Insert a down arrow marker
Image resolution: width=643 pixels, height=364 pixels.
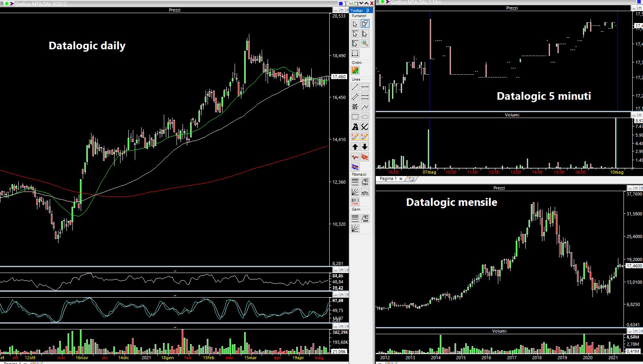pyautogui.click(x=365, y=147)
